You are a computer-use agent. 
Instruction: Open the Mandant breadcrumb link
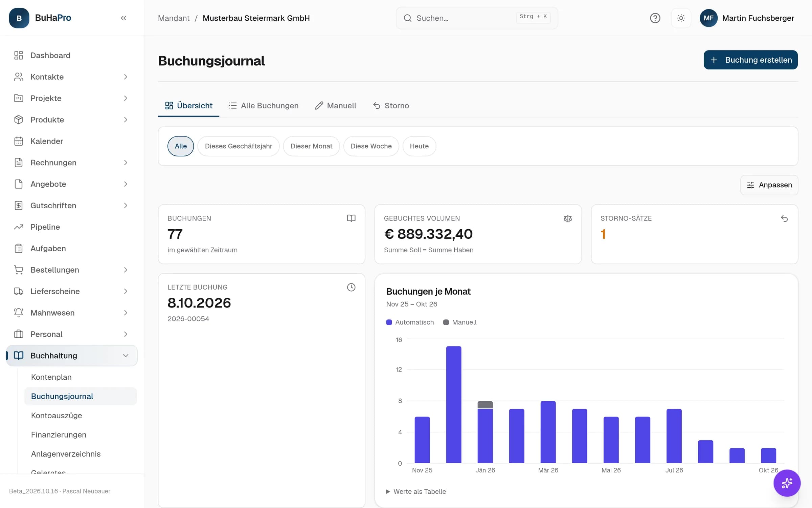coord(174,18)
